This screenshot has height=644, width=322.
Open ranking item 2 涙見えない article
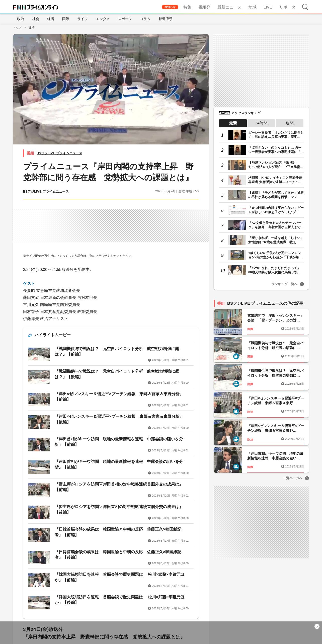(261, 150)
